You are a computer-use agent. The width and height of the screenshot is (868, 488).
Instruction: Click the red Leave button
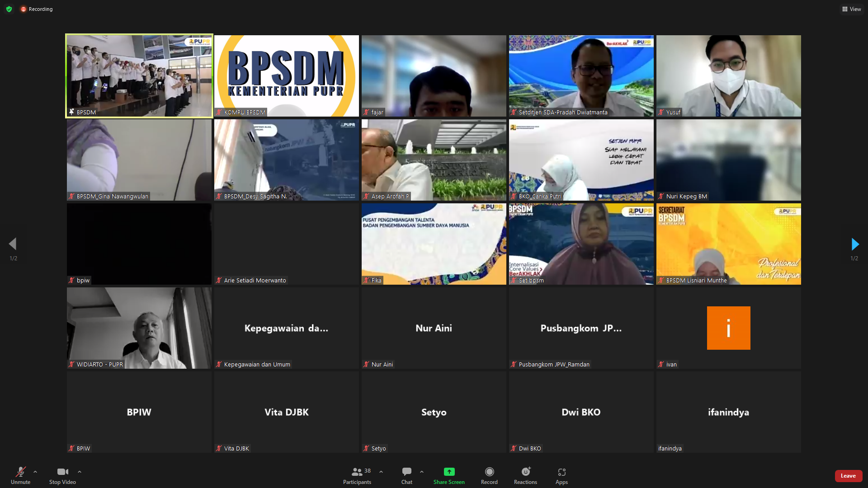pyautogui.click(x=849, y=476)
